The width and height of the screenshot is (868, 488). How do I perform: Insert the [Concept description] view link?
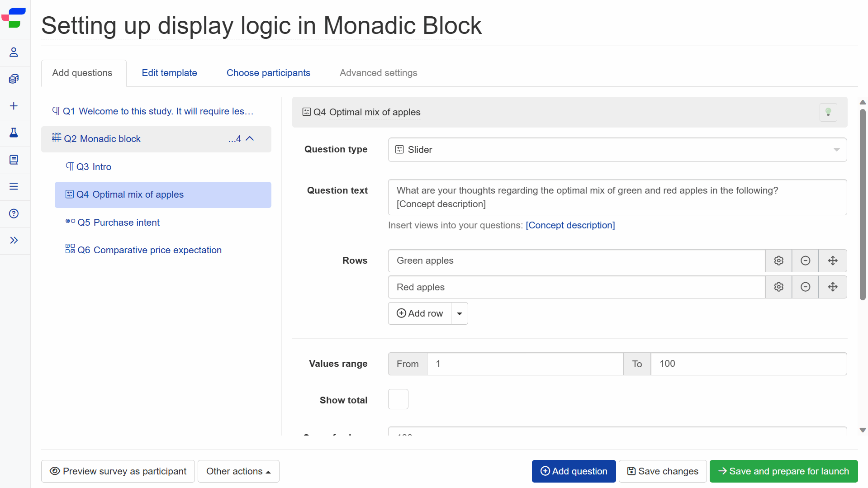point(570,225)
